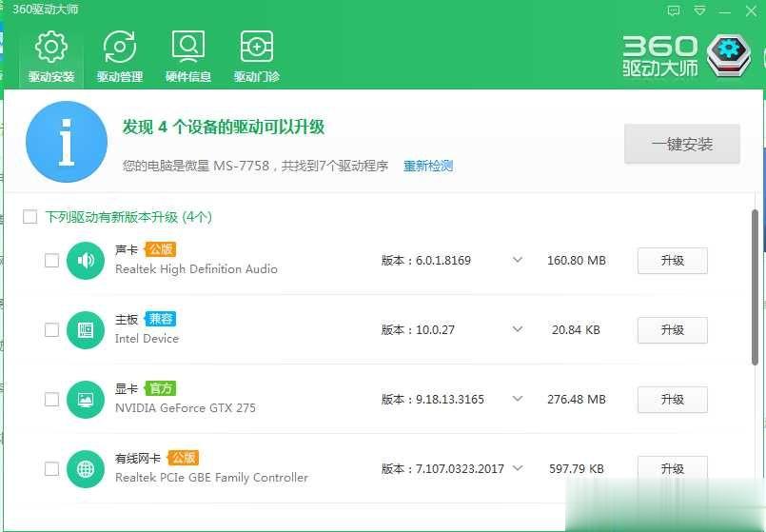Screen dimensions: 766x532
Task: Click the 官方 badge next to 显卡
Action: (160, 388)
